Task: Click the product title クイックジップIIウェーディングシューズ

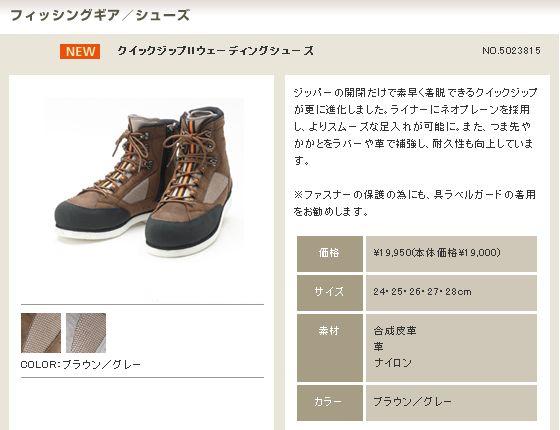Action: (x=216, y=51)
